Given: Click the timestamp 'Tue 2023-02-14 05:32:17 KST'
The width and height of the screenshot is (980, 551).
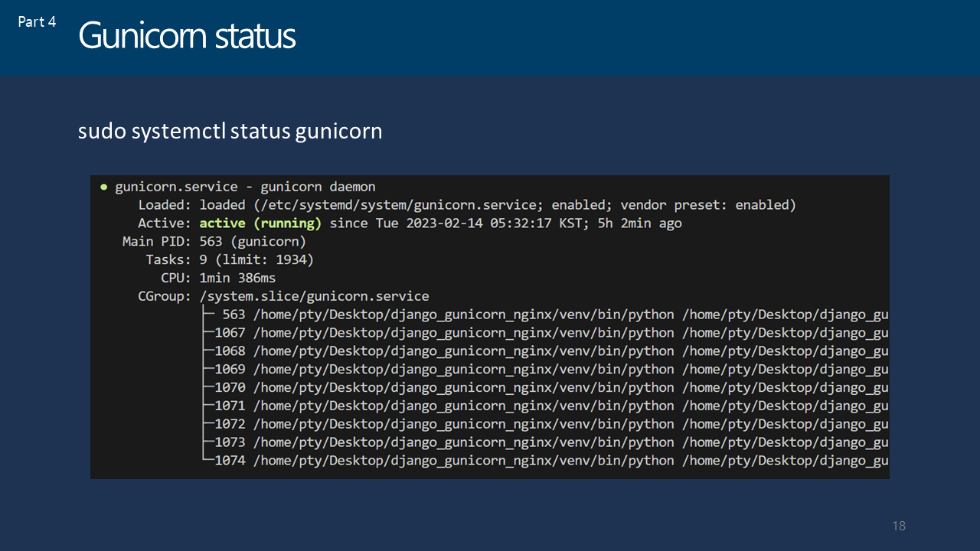Looking at the screenshot, I should point(479,223).
